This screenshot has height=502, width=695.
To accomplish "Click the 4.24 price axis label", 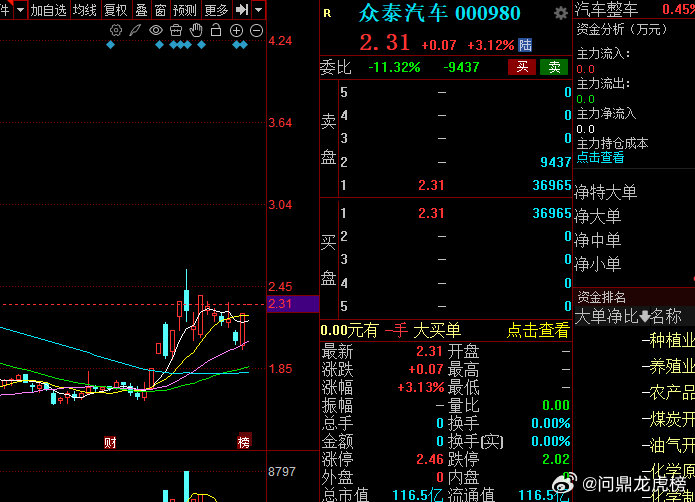I will point(280,41).
